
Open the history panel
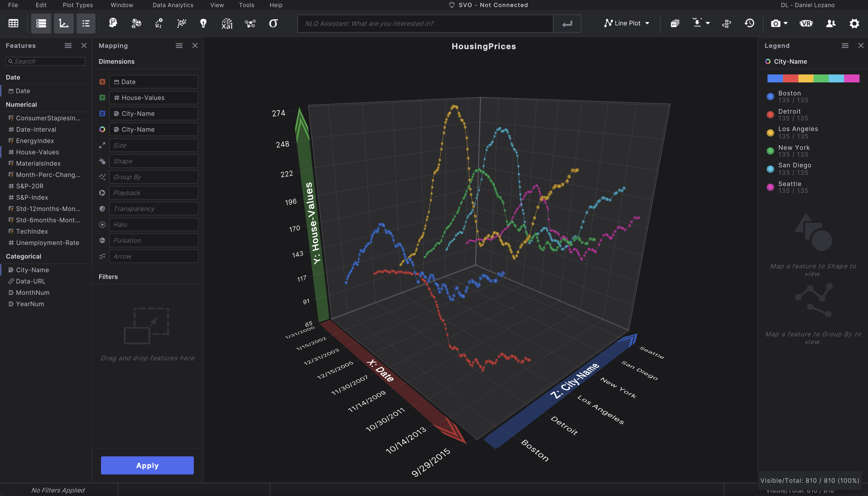coord(750,23)
